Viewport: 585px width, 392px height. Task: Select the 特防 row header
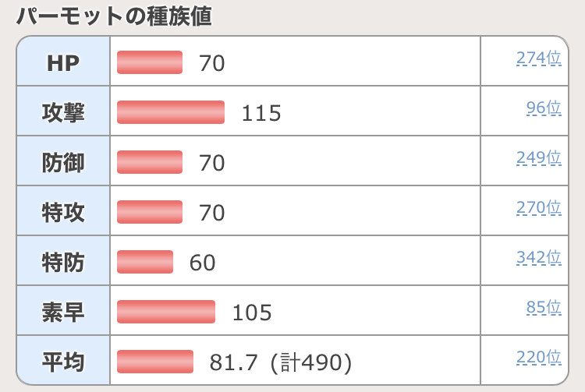pyautogui.click(x=63, y=262)
